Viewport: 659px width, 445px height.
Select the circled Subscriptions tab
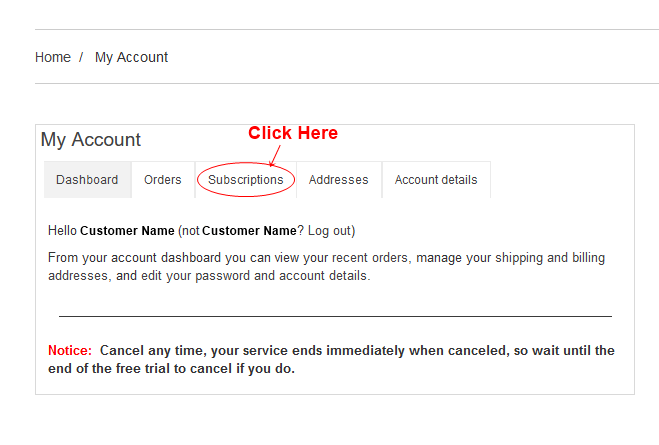coord(246,180)
